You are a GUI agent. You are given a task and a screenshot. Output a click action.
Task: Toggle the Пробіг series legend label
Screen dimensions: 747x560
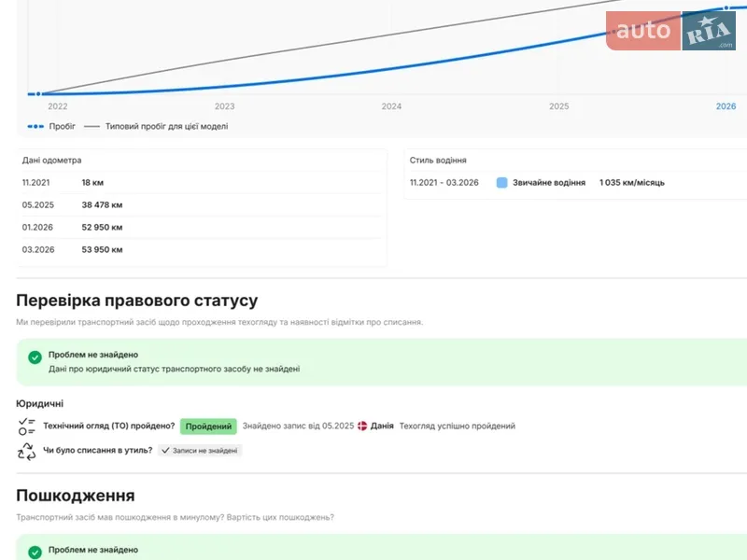point(63,126)
